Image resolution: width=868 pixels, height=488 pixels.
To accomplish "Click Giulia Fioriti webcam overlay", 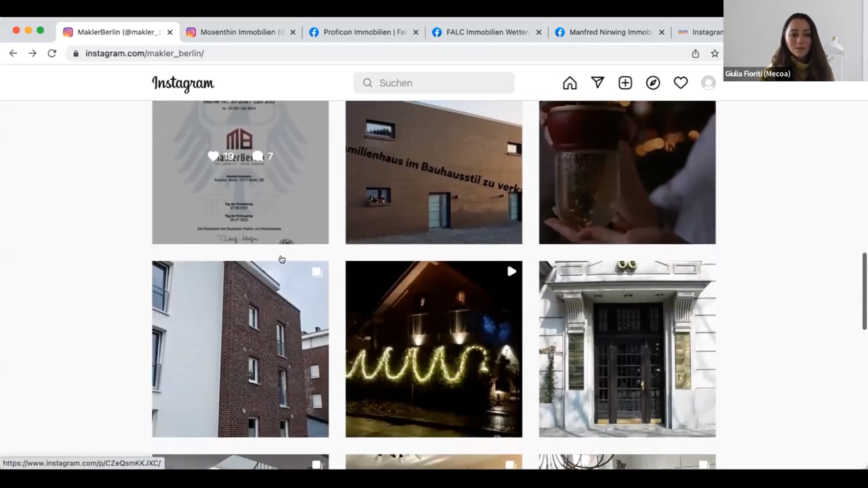I will tap(796, 41).
